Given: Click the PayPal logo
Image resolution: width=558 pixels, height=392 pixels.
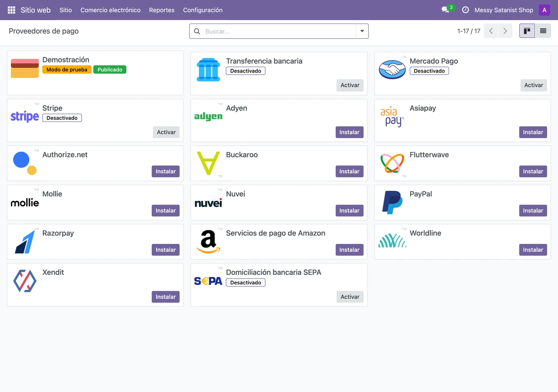Looking at the screenshot, I should click(x=392, y=203).
